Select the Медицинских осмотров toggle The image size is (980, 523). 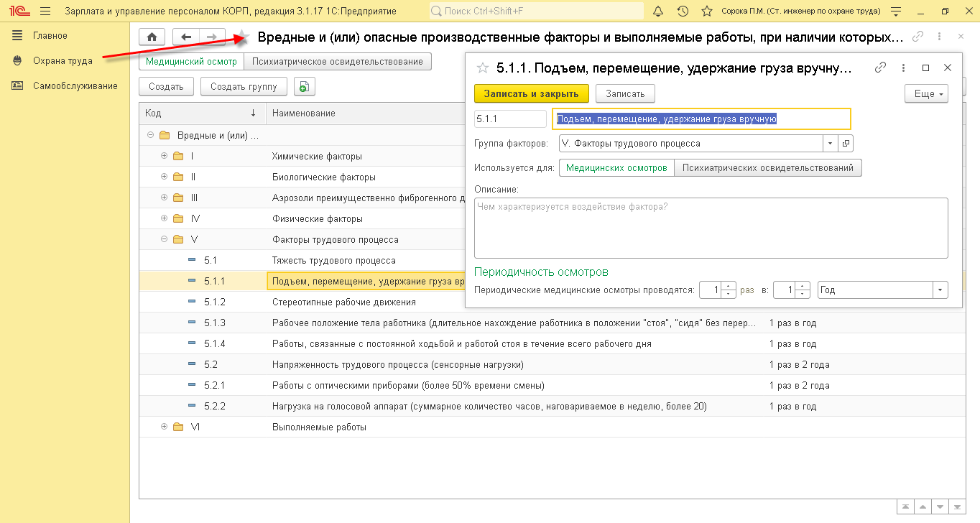coord(616,168)
